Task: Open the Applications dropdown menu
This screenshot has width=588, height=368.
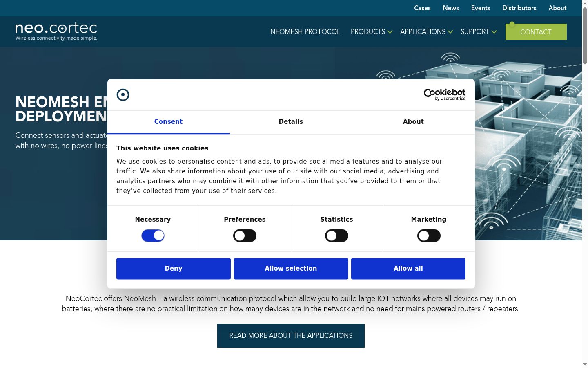Action: pyautogui.click(x=426, y=32)
